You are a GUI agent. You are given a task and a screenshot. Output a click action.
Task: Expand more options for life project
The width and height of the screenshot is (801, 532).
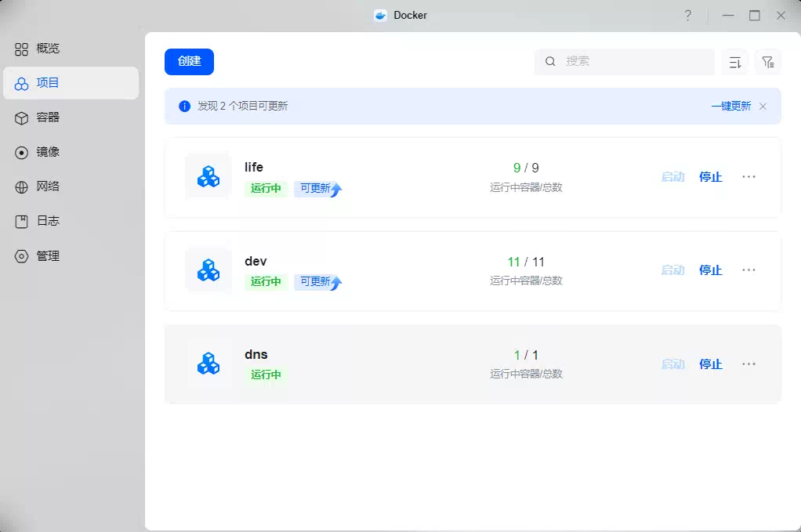748,176
